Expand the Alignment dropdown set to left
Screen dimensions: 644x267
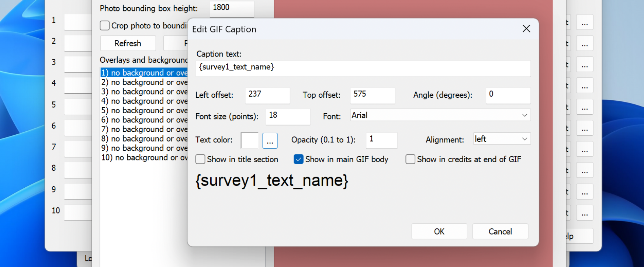point(502,139)
